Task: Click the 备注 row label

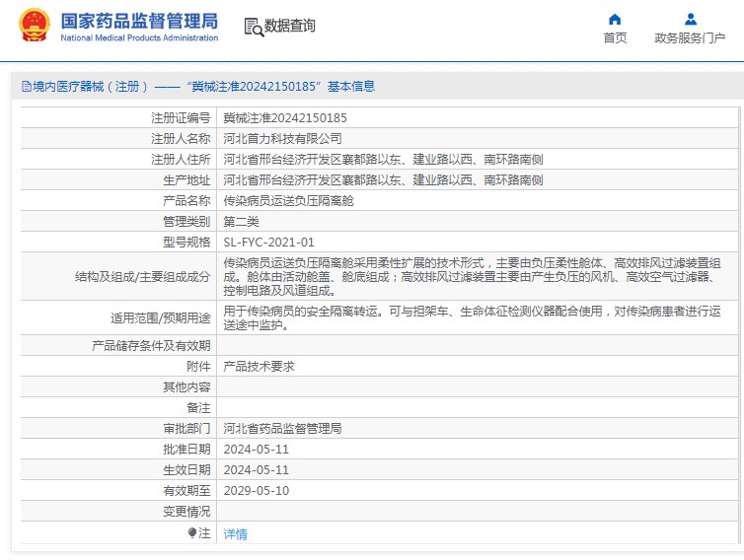Action: (x=198, y=408)
